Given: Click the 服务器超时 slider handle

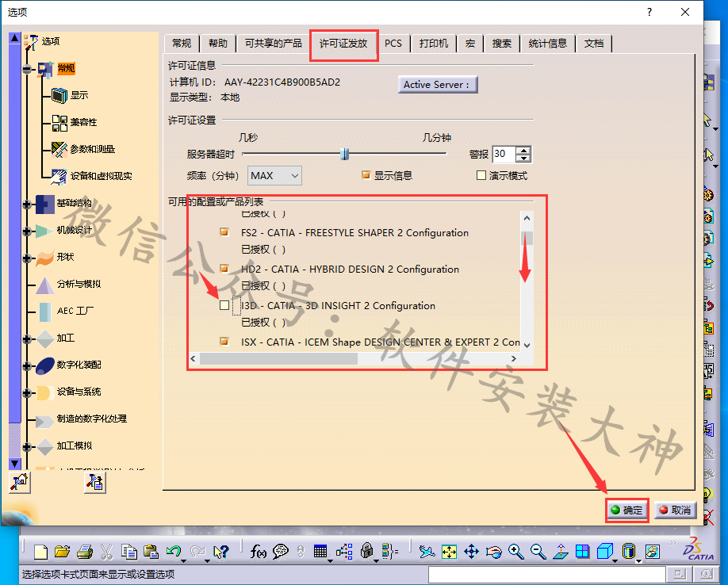Looking at the screenshot, I should 344,154.
